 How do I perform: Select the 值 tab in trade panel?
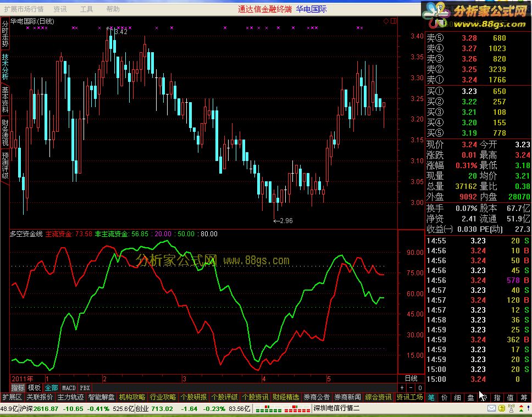510,397
